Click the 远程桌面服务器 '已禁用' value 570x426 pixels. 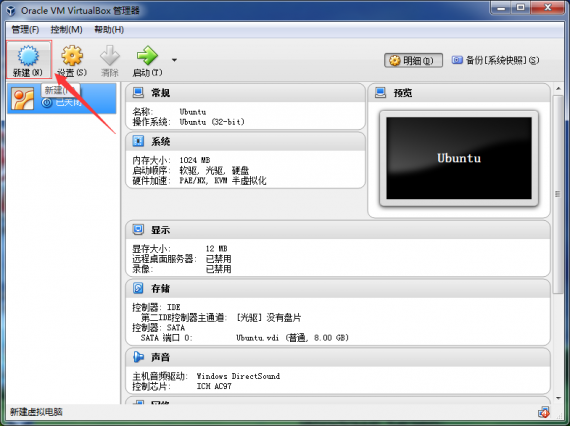coord(218,259)
